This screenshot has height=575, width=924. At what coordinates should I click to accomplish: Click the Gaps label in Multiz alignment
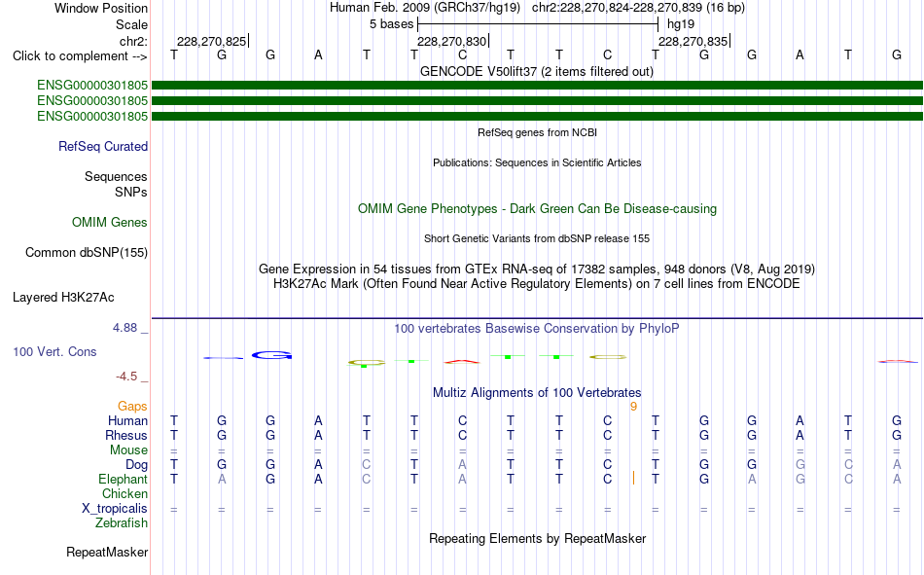tap(132, 406)
